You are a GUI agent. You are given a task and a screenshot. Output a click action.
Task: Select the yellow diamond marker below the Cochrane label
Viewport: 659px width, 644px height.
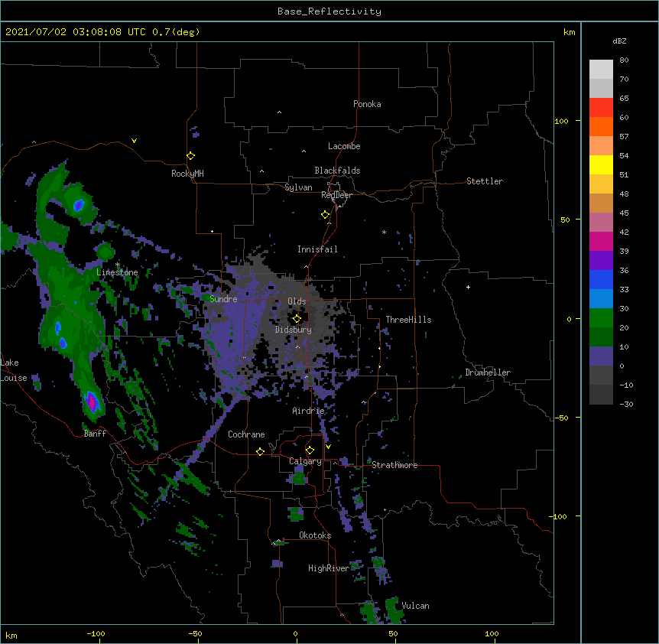260,451
